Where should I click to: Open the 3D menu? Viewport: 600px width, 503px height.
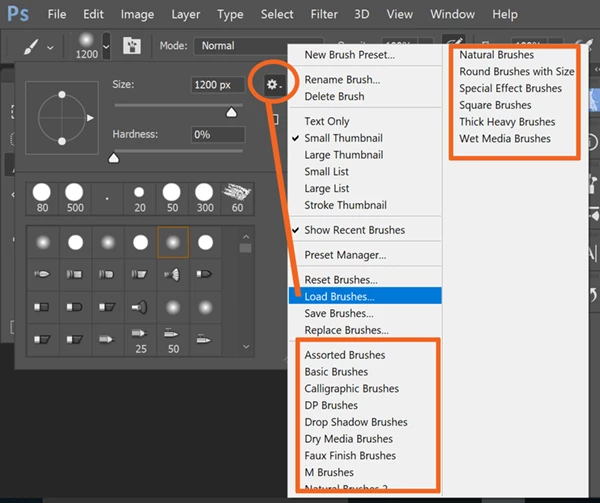click(362, 15)
